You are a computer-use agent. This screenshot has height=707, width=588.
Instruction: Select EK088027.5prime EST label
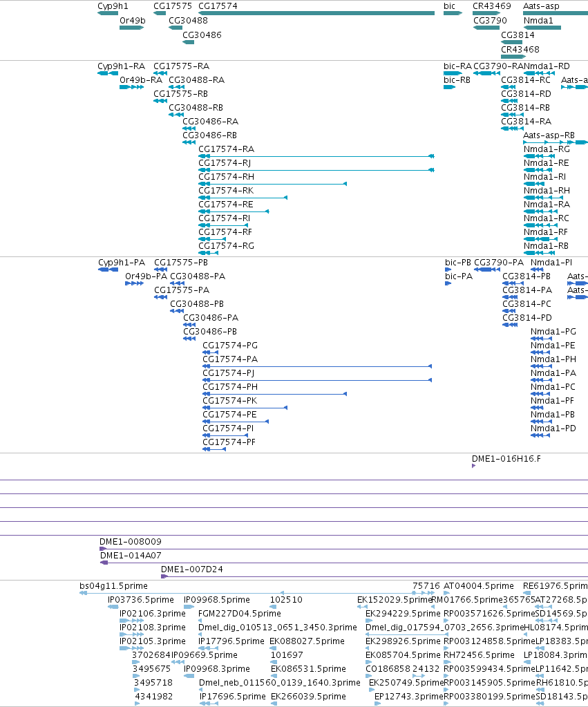pyautogui.click(x=307, y=641)
